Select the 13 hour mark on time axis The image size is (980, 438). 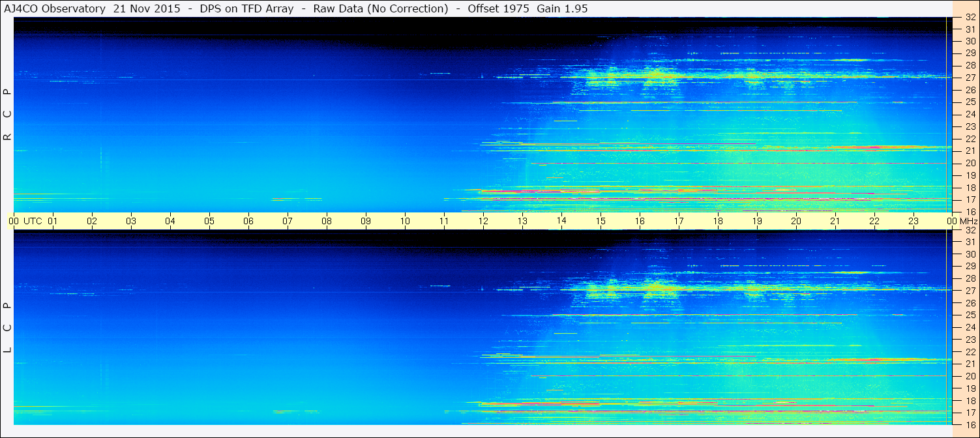[x=522, y=221]
